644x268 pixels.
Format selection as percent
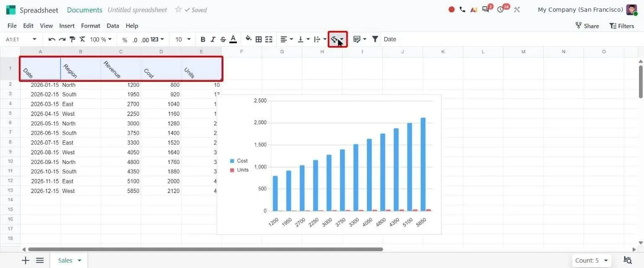coord(125,39)
